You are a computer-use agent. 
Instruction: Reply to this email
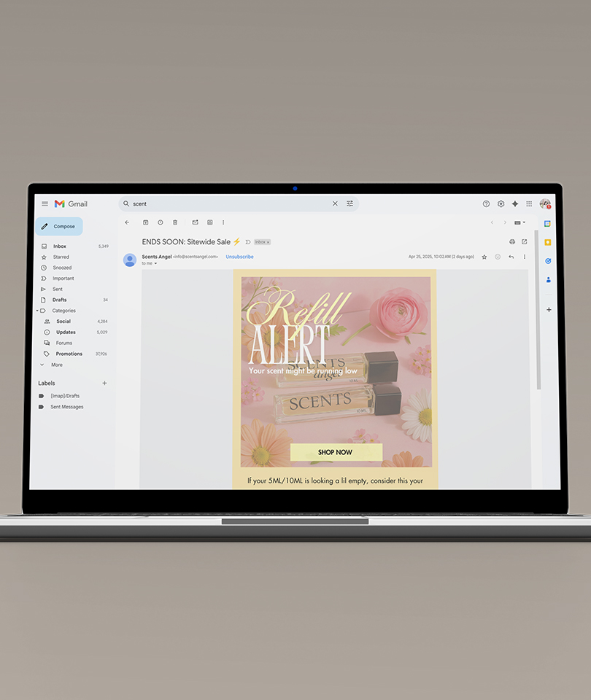pos(511,257)
